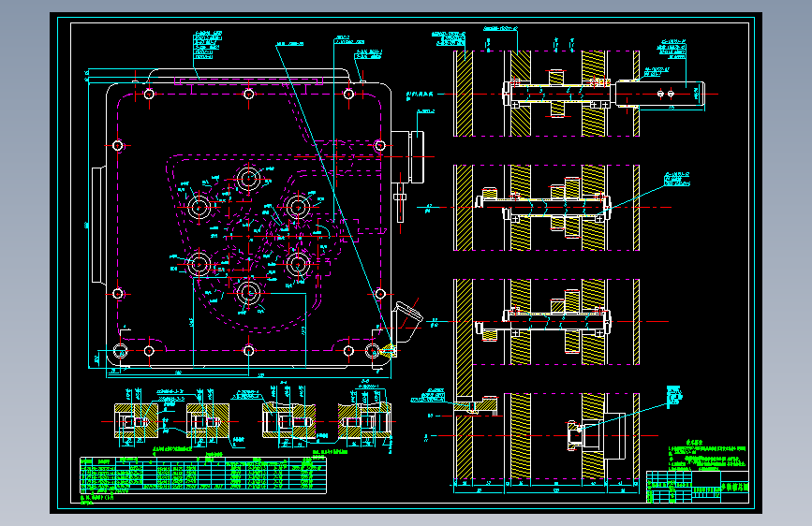812x526 pixels.
Task: Click the angled oil filler cup on the housing
Action: [x=407, y=322]
